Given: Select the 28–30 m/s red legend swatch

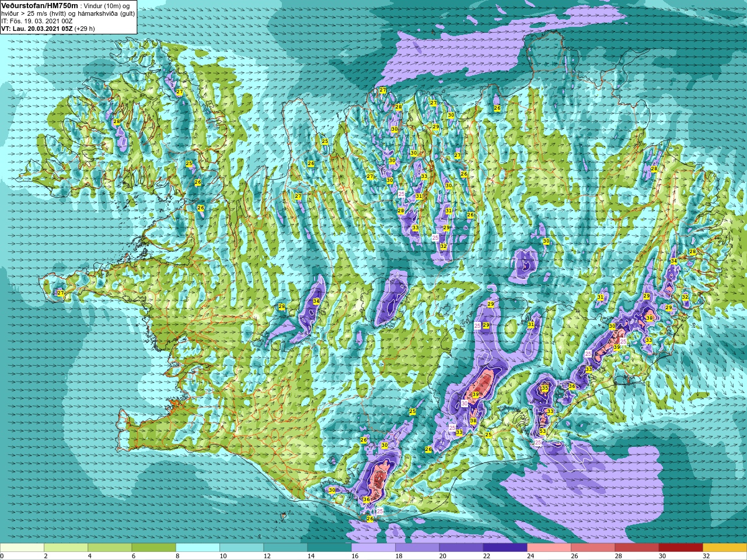Looking at the screenshot, I should point(637,548).
